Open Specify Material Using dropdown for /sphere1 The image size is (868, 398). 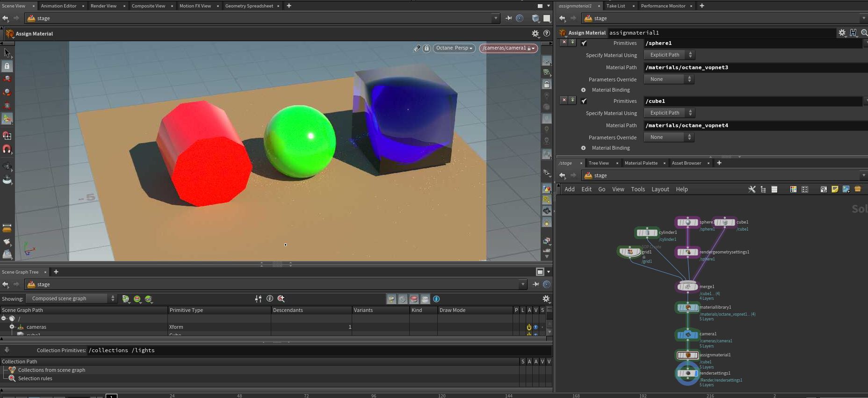[669, 55]
